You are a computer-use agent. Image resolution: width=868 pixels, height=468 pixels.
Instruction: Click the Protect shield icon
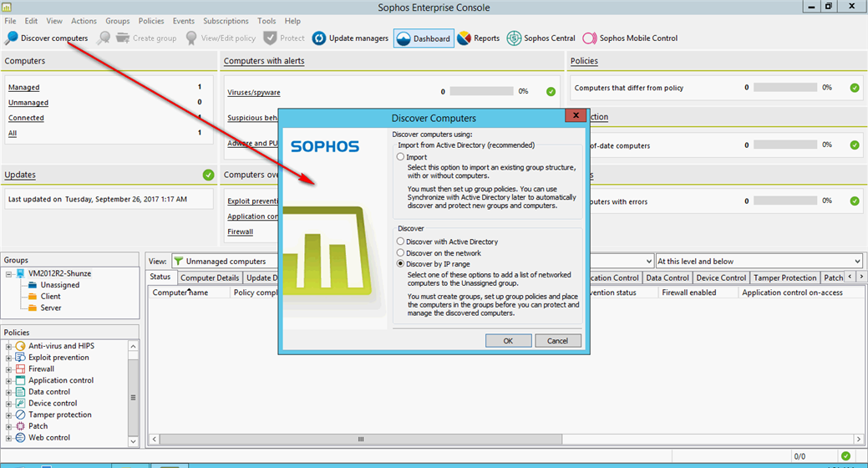pyautogui.click(x=270, y=38)
